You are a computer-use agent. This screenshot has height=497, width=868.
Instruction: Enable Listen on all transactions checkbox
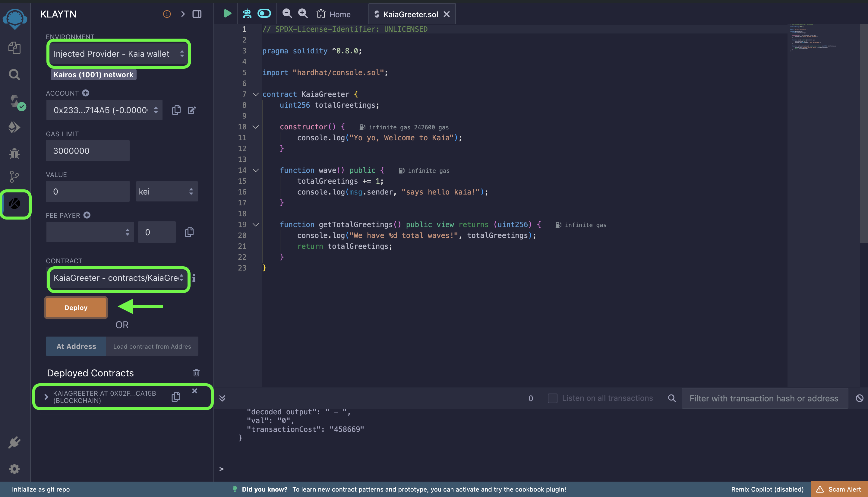pyautogui.click(x=552, y=398)
